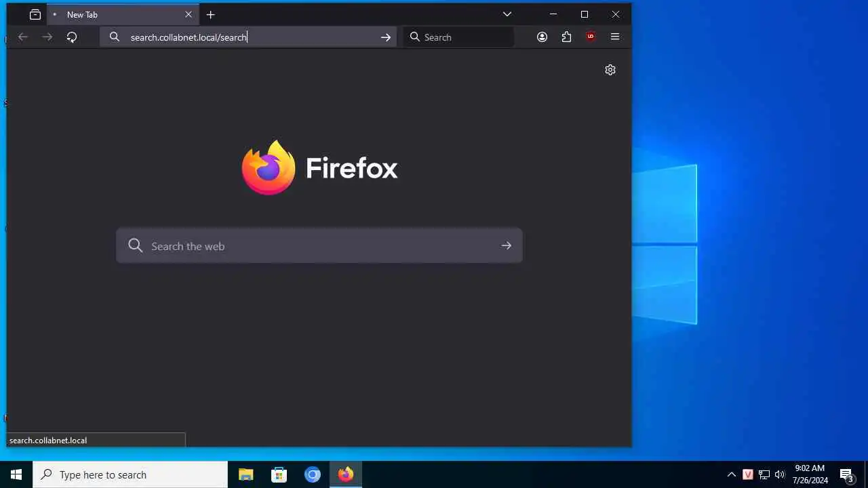Minimize the Firefox window

[x=553, y=14]
